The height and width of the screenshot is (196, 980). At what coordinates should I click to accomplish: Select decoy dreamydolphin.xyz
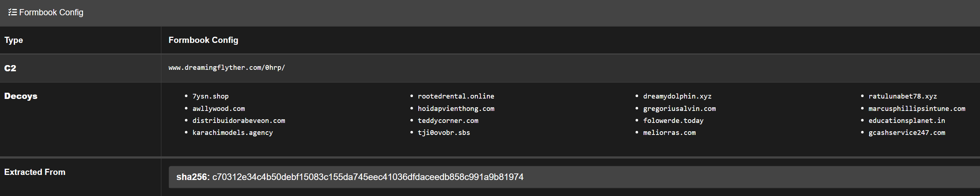[x=677, y=96]
